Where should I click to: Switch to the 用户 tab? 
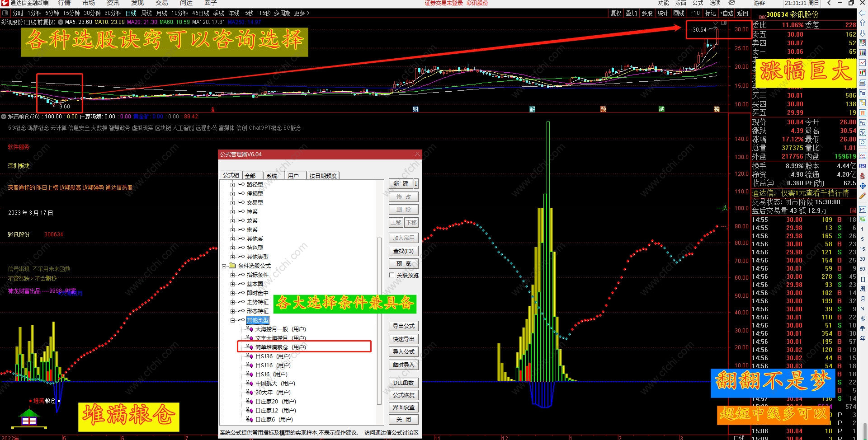293,176
